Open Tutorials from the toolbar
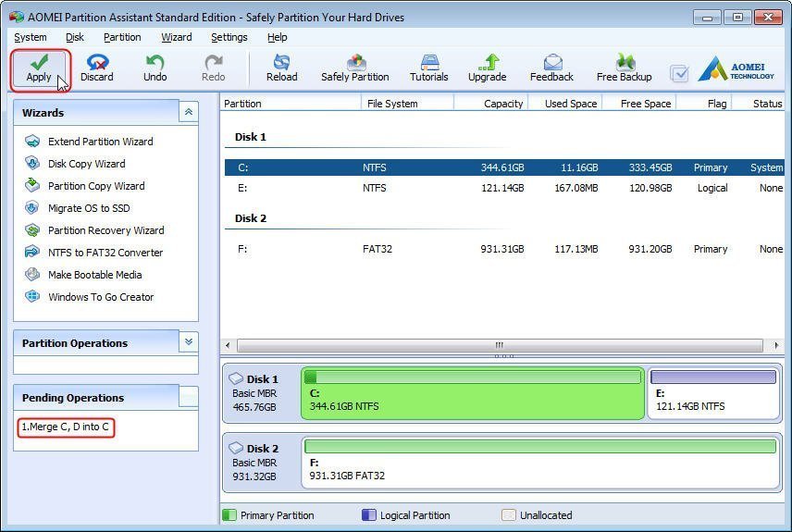The width and height of the screenshot is (792, 532). click(428, 68)
